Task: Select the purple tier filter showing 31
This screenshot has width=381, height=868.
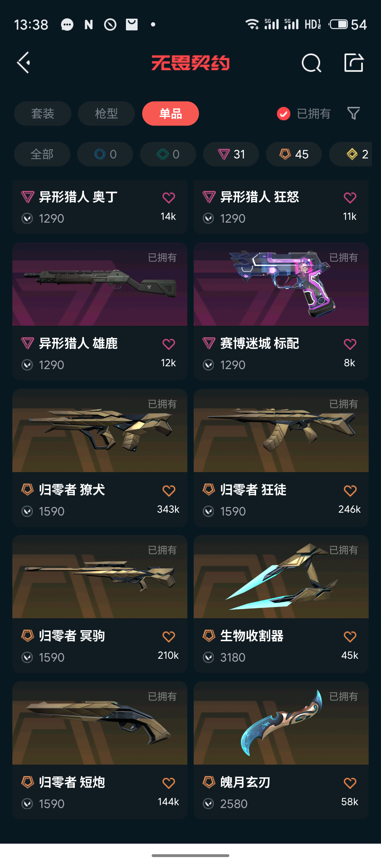Action: (231, 154)
